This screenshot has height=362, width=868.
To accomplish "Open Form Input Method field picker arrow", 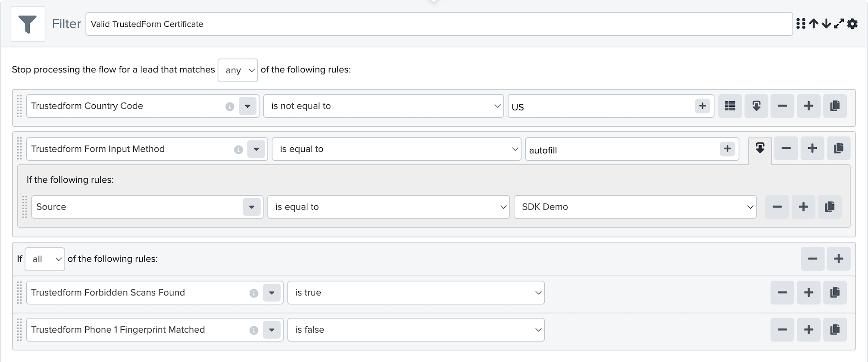I will tap(256, 149).
